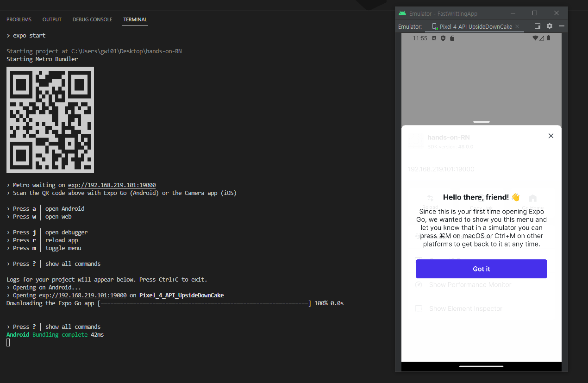
Task: Click the 11:55 clock in emulator
Action: click(420, 38)
